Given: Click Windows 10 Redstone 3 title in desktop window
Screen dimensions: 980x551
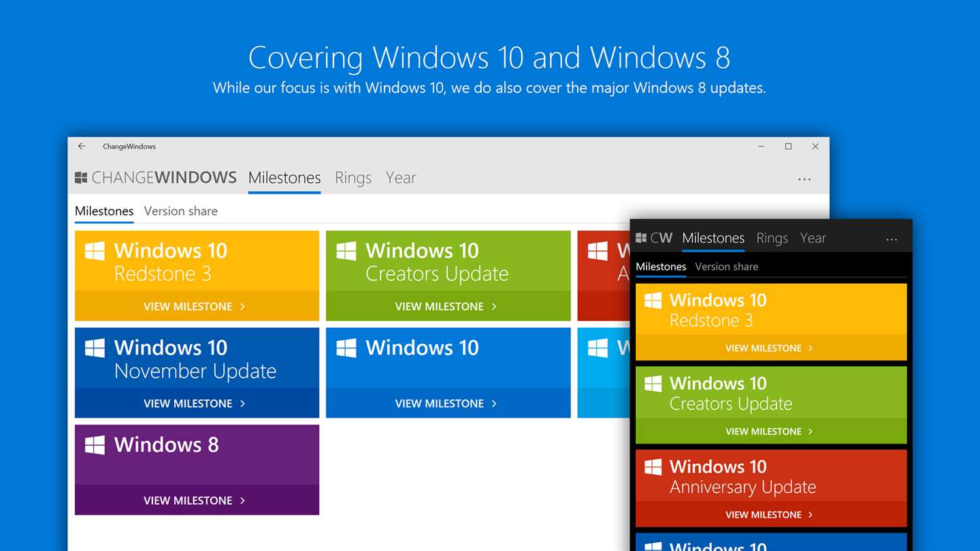Looking at the screenshot, I should (x=171, y=262).
